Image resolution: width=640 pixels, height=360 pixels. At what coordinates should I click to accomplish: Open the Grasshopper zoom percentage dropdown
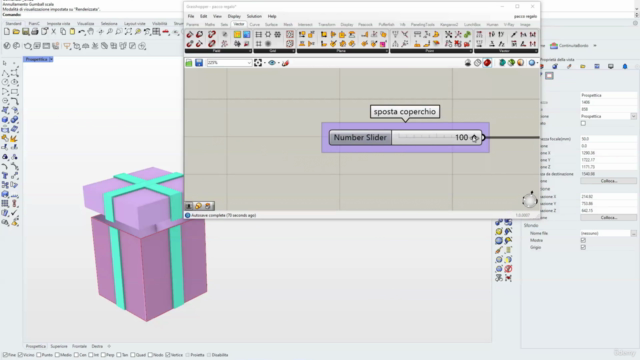[x=249, y=63]
